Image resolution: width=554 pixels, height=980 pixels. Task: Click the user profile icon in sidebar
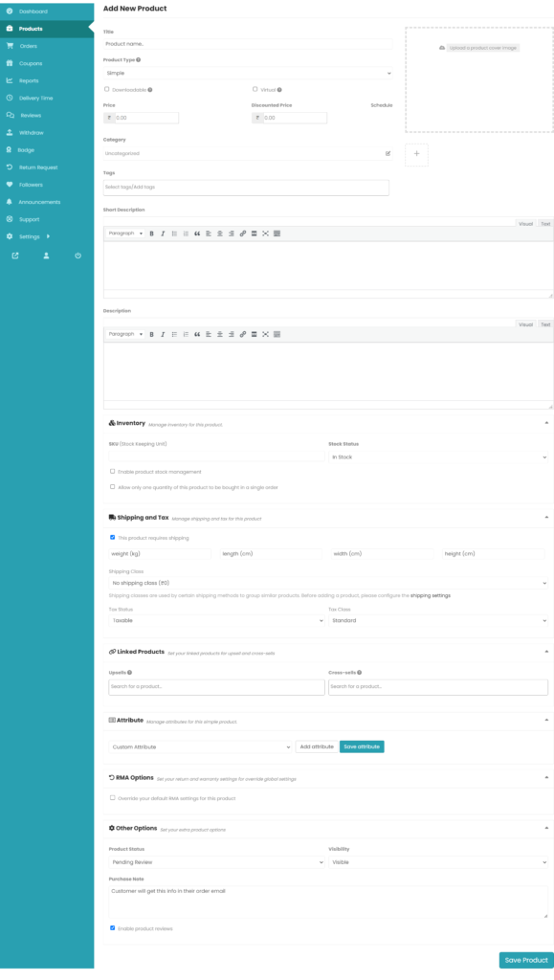point(46,256)
